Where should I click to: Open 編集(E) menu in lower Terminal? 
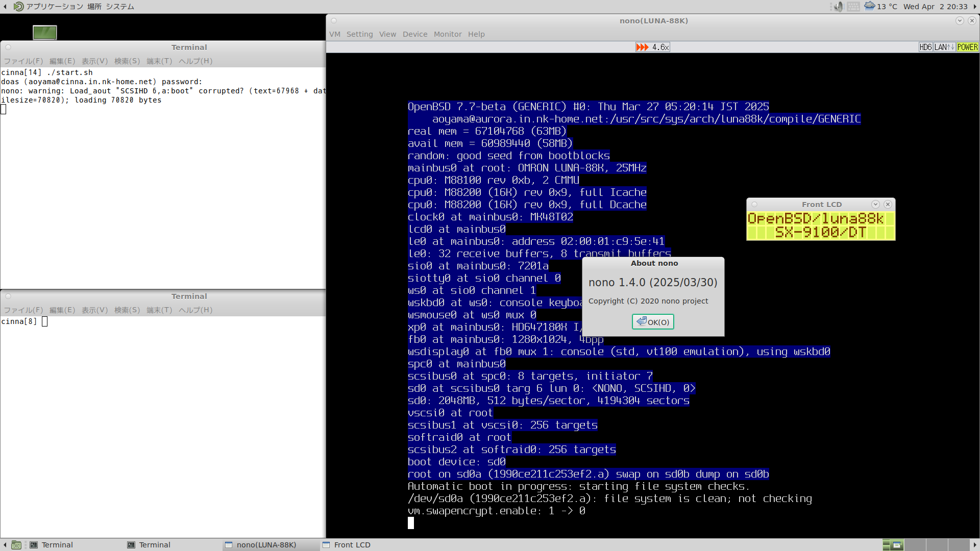(x=62, y=310)
